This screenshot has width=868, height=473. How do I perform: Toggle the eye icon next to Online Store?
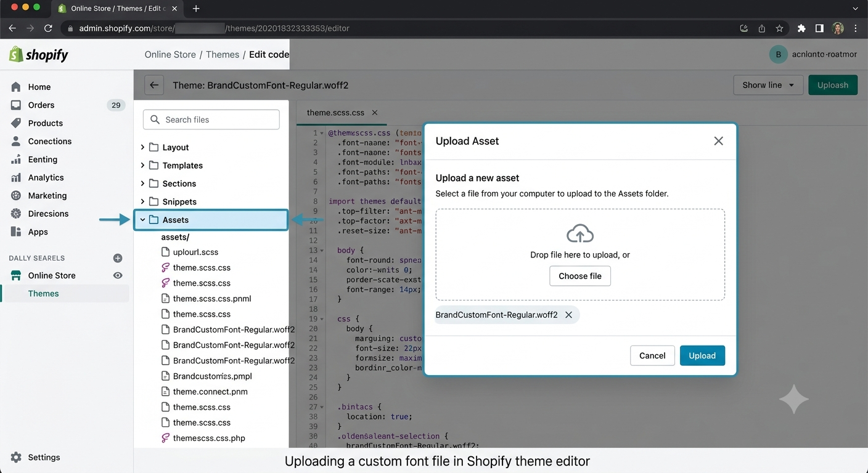tap(118, 275)
